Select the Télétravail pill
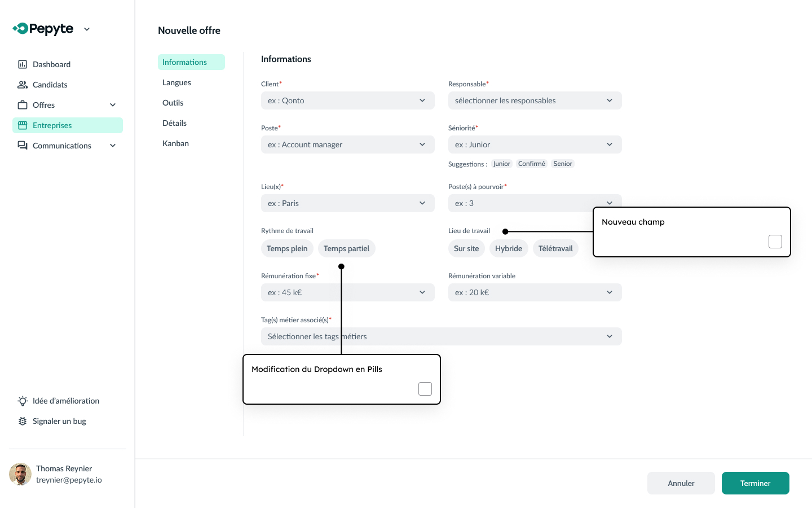This screenshot has height=508, width=812. (555, 248)
